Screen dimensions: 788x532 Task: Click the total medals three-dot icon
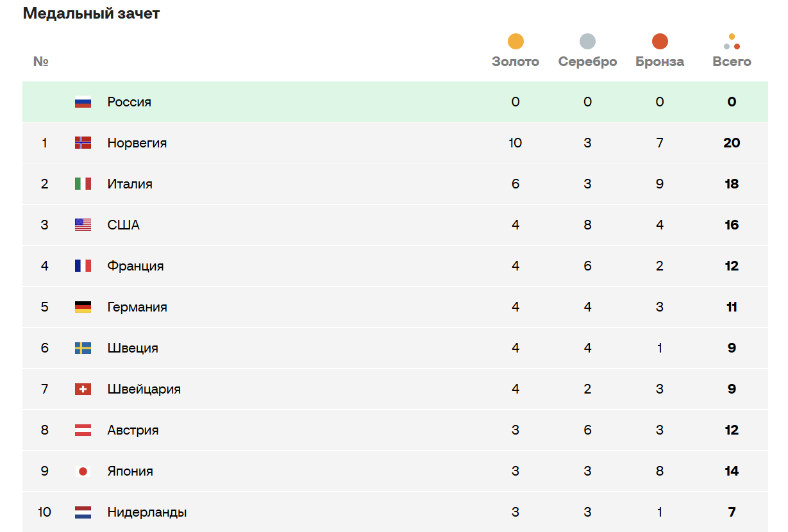(732, 42)
